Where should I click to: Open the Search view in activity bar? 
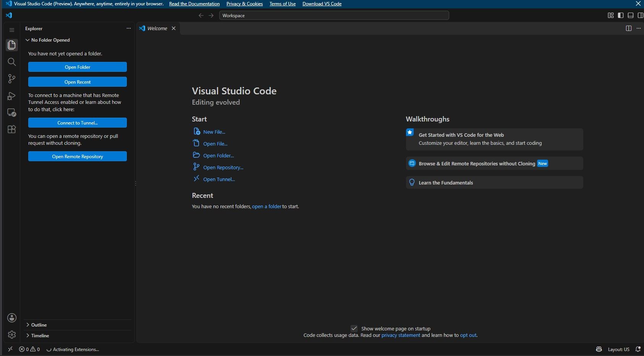click(12, 62)
